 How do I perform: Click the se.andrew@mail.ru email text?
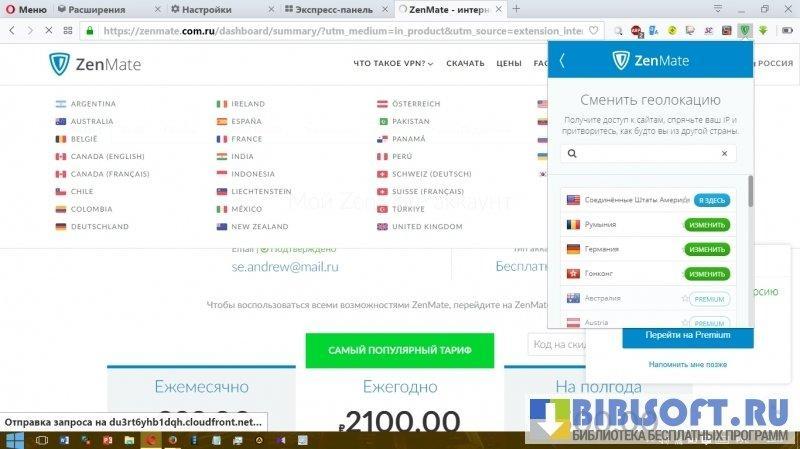pyautogui.click(x=285, y=267)
